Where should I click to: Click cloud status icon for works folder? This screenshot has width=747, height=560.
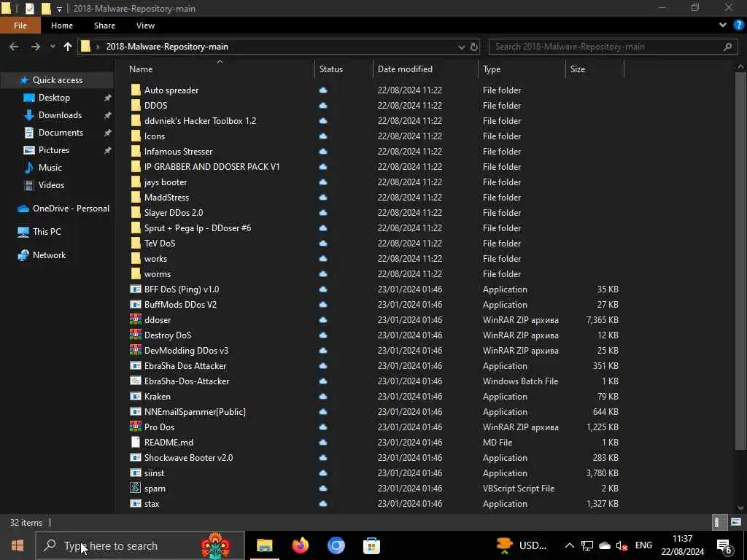323,259
